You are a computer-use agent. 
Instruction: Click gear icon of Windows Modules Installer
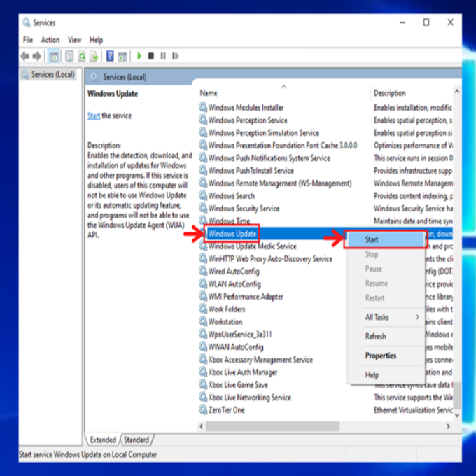click(x=203, y=108)
